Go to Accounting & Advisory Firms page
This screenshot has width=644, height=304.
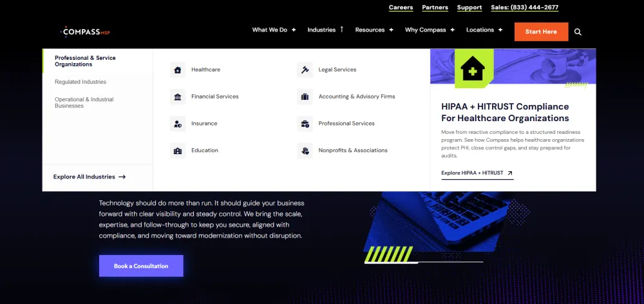click(x=357, y=97)
